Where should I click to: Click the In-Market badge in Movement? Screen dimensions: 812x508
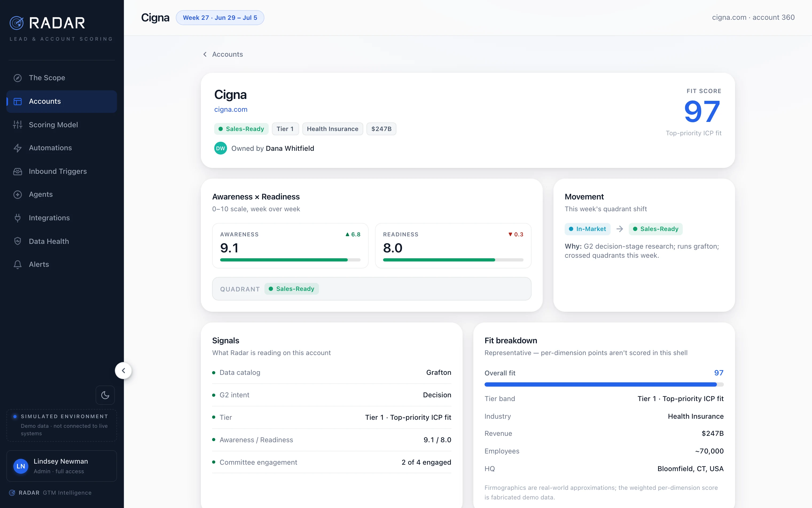pos(588,229)
